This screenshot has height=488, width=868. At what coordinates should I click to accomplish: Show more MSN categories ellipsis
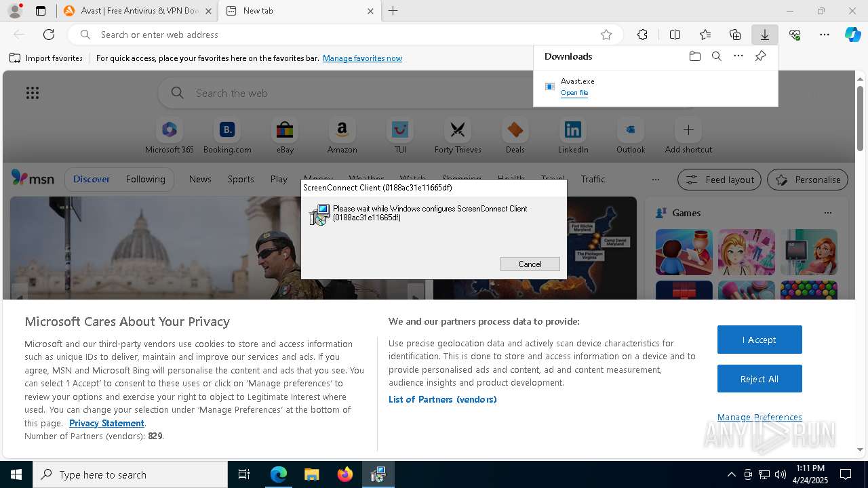(x=655, y=180)
